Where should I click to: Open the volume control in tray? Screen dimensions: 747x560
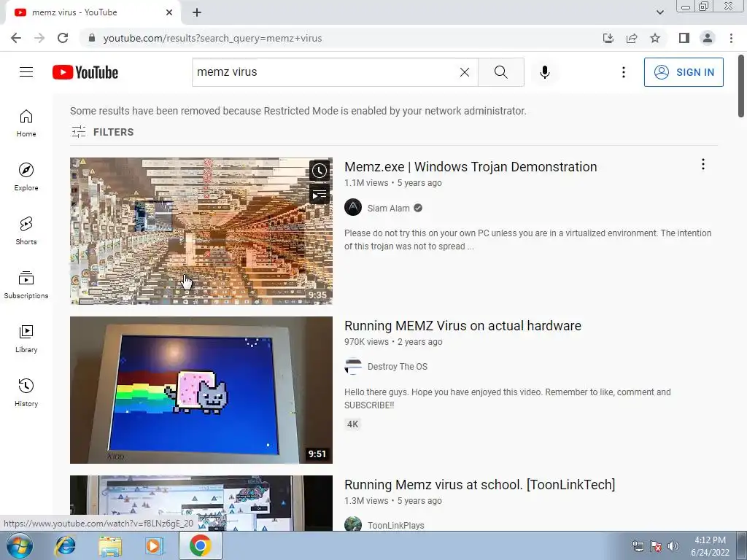pos(673,546)
